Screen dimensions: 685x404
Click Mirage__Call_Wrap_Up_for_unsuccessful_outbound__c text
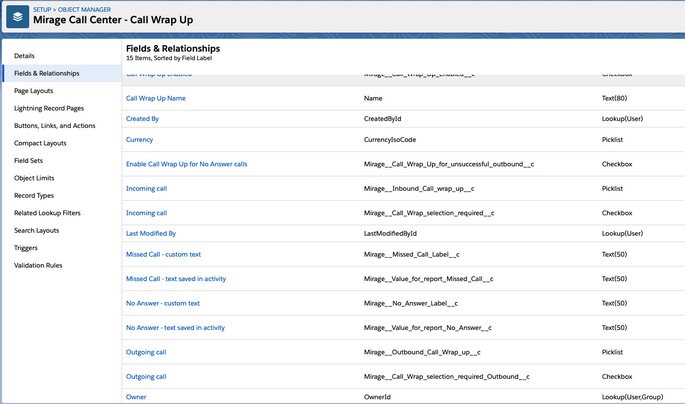coord(449,164)
